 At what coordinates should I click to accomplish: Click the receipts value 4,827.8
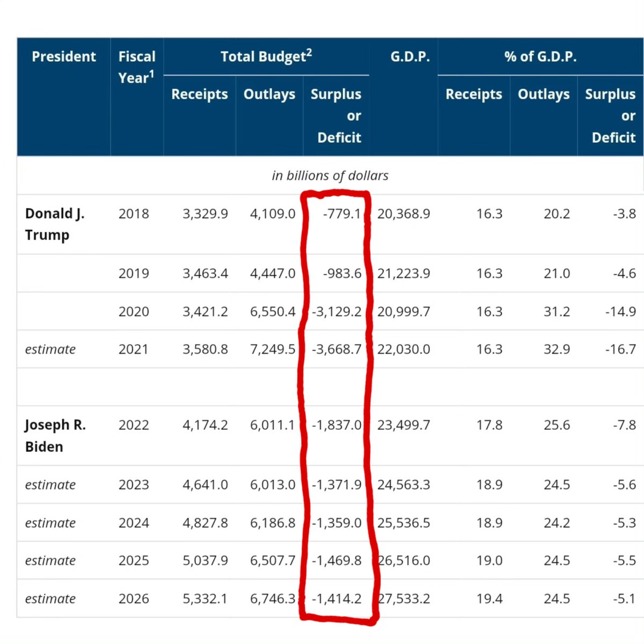[205, 523]
